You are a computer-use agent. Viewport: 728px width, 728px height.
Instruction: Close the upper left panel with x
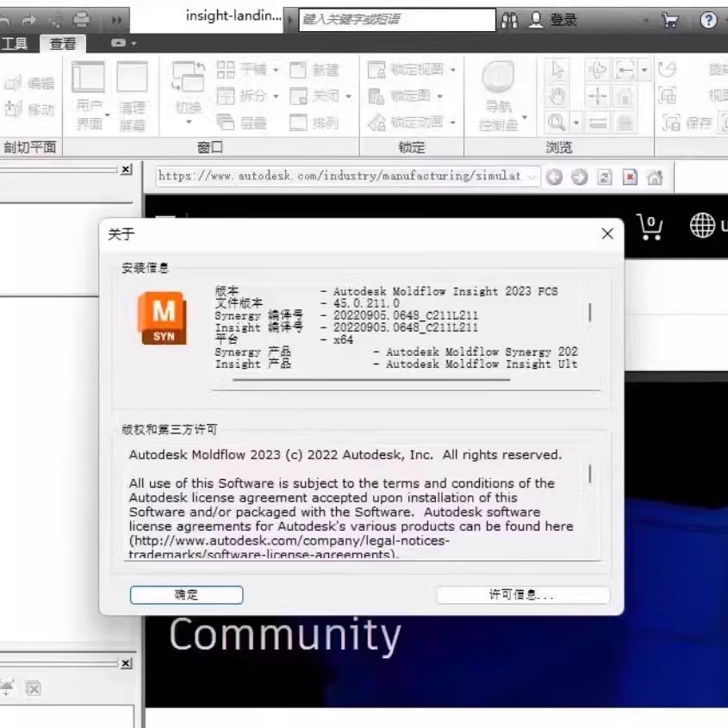pos(127,170)
